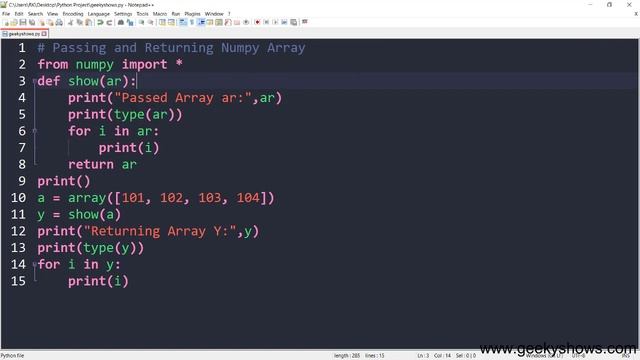The image size is (640, 360).
Task: Click the User Defined Language icon
Action: coord(210,22)
